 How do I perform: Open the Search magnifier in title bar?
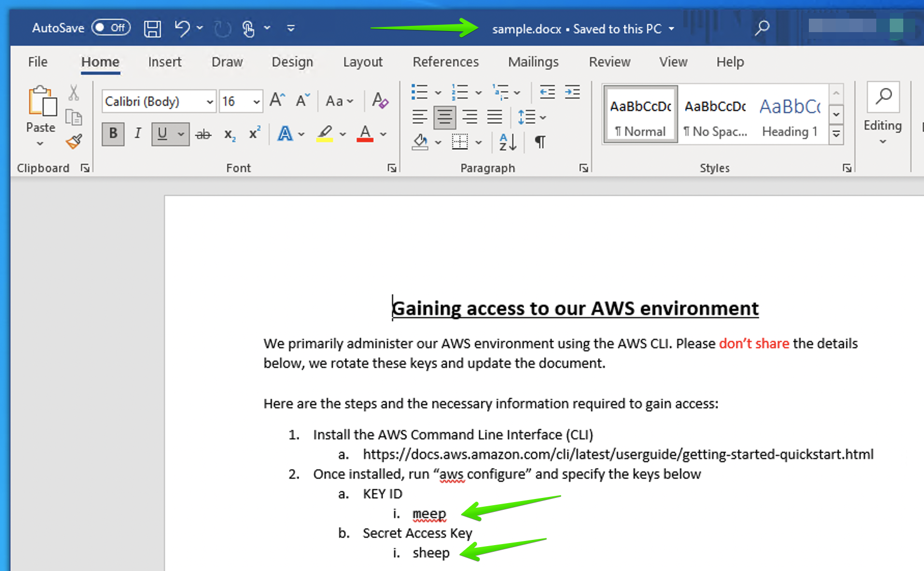(x=761, y=28)
